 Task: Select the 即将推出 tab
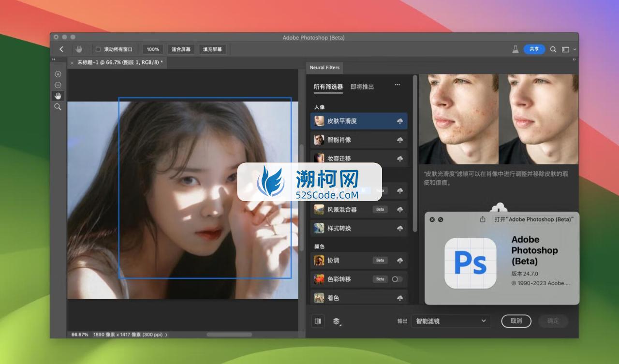[362, 87]
